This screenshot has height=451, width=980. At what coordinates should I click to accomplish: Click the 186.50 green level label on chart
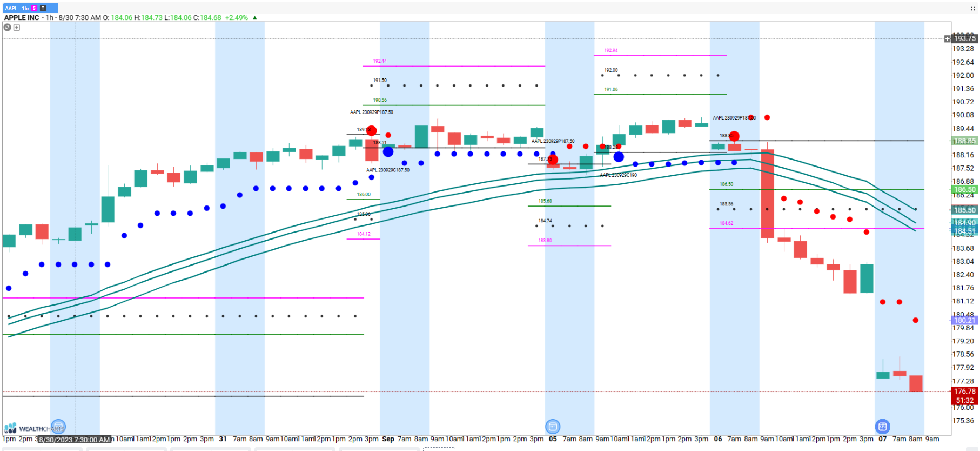click(x=727, y=184)
